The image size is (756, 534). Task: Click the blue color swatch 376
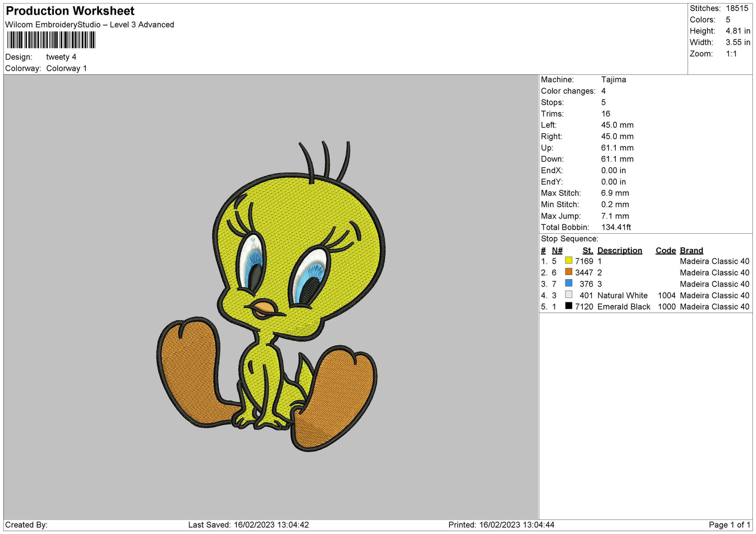569,283
